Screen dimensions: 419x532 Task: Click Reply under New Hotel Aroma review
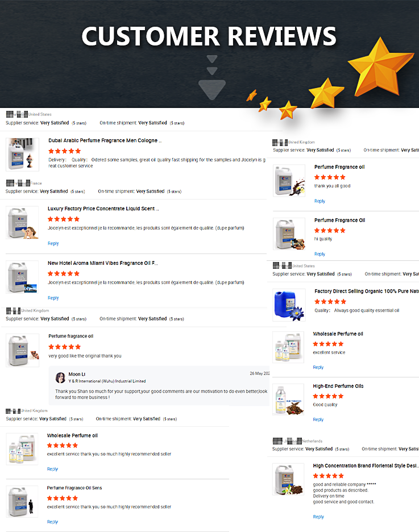(53, 298)
